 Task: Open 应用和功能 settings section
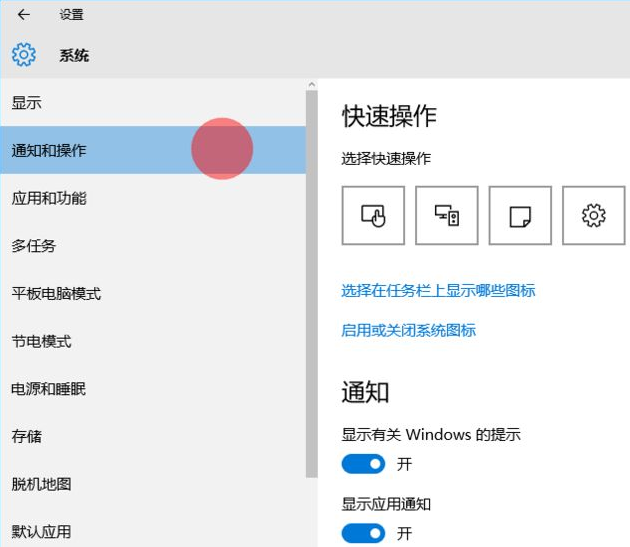49,198
